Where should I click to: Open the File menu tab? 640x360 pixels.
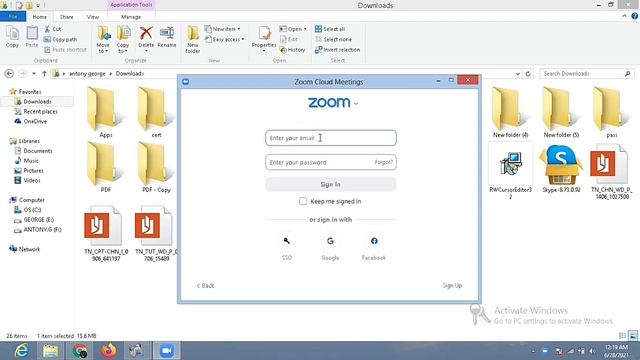(13, 17)
